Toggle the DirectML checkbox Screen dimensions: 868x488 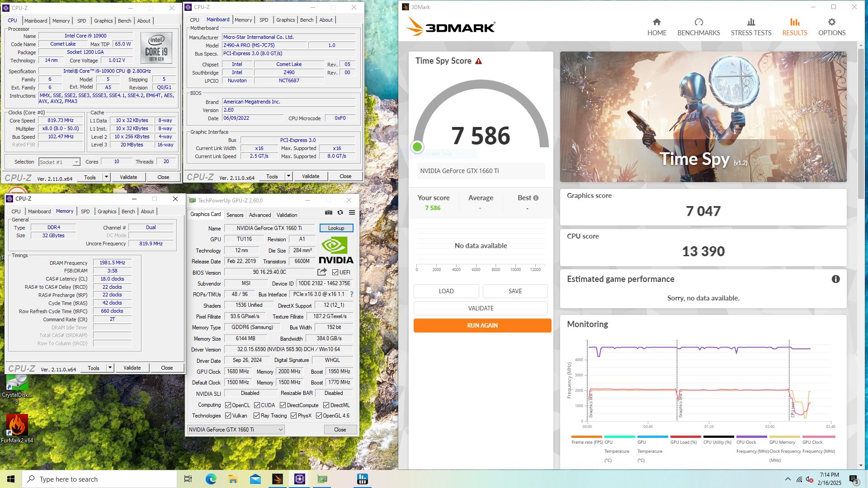click(x=326, y=405)
